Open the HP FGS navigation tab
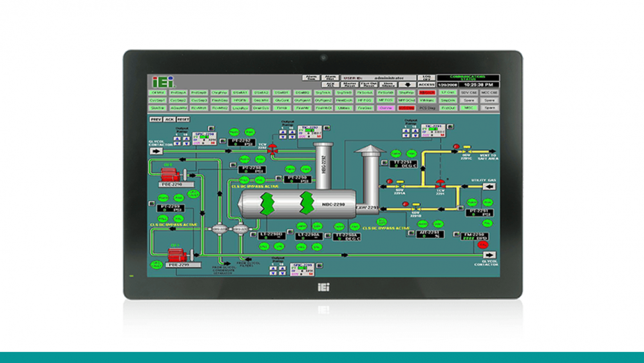Image resolution: width=644 pixels, height=363 pixels. (x=365, y=101)
